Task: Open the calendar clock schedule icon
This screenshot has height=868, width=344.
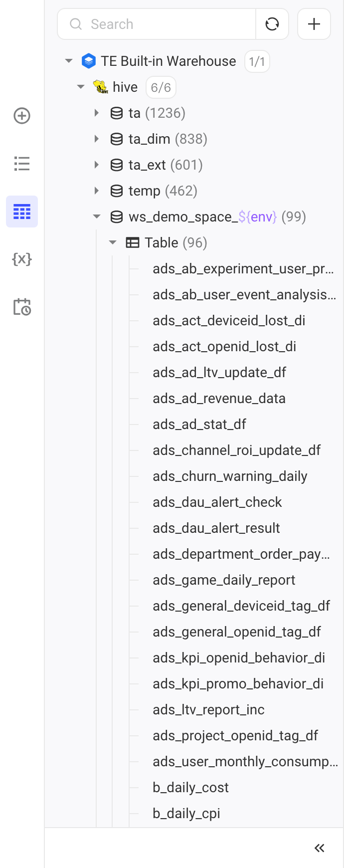Action: coord(22,307)
